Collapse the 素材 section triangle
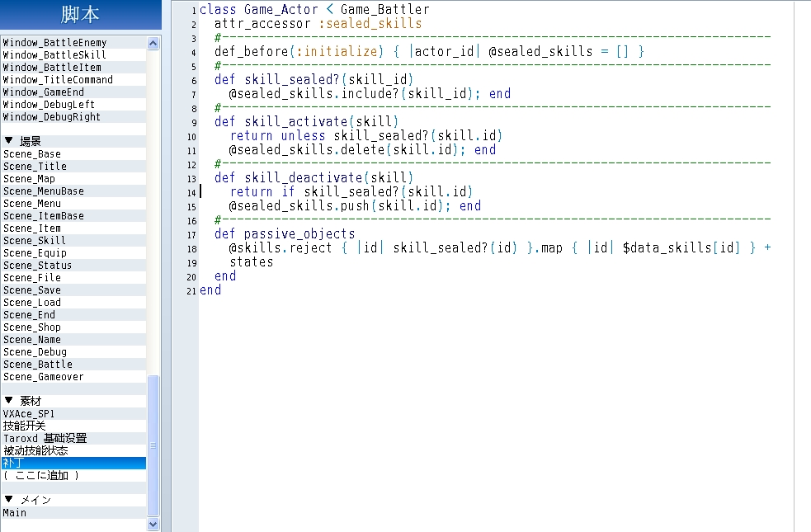 pos(9,401)
